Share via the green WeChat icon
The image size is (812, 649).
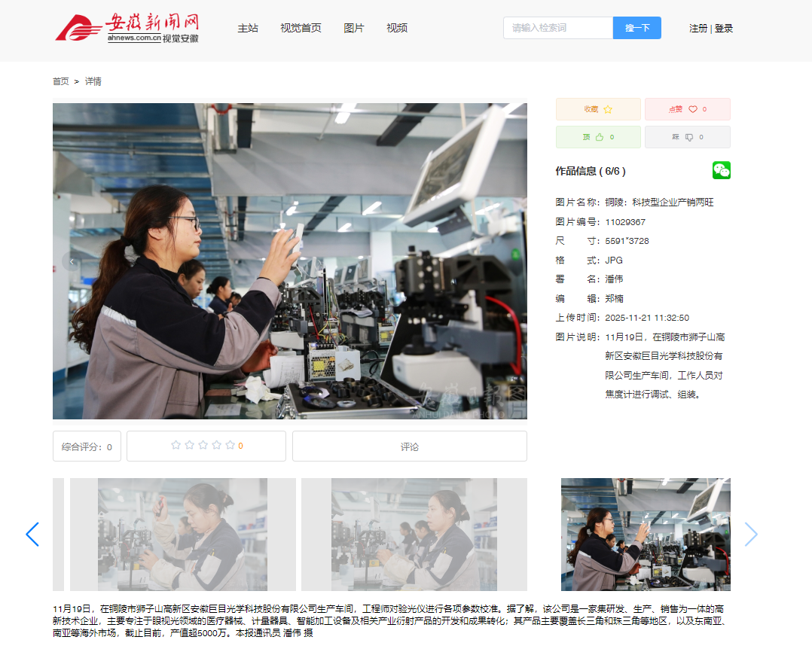(x=721, y=170)
